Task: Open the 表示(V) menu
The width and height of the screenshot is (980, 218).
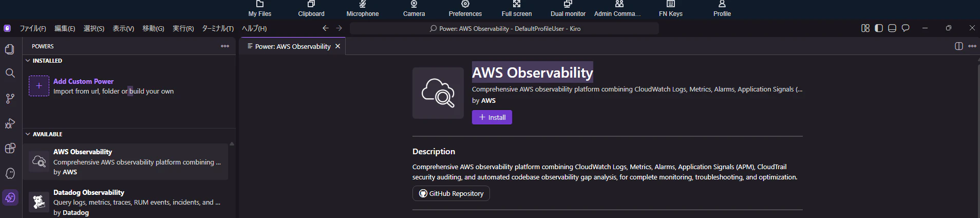Action: point(123,28)
